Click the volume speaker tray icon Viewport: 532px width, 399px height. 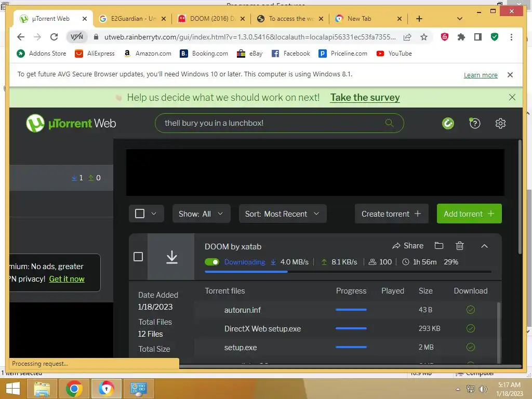[x=483, y=389]
